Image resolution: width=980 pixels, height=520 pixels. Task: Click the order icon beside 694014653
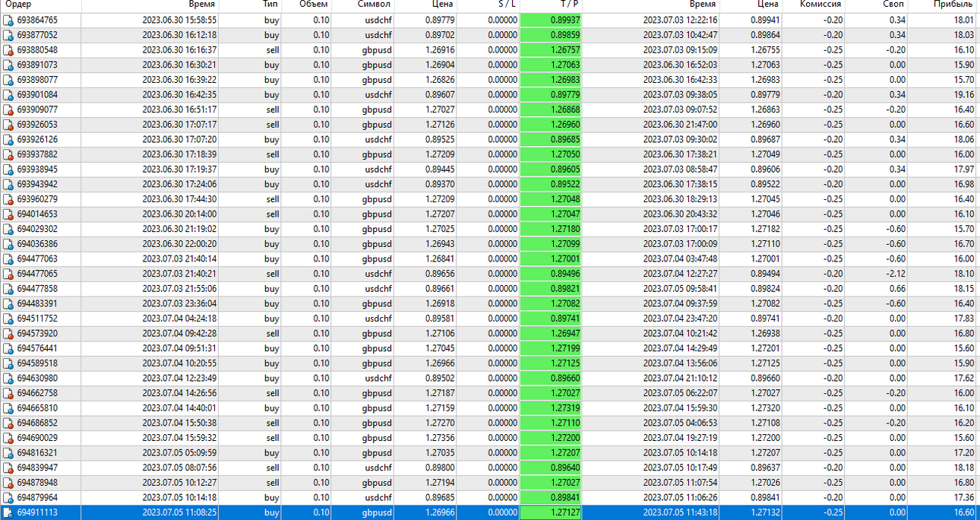(8, 214)
